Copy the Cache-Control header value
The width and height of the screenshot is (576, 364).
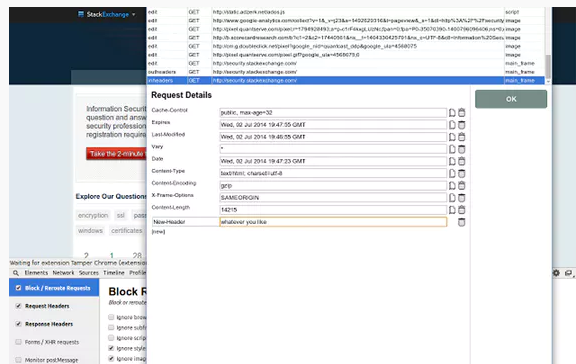point(452,113)
